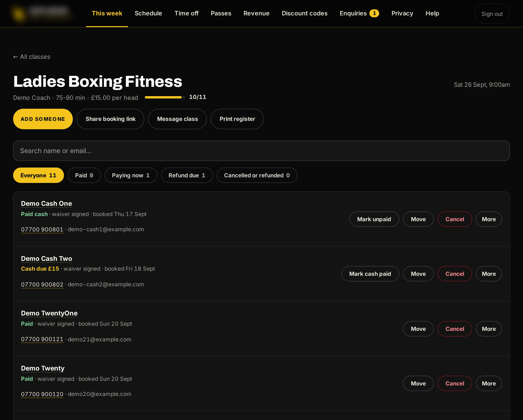Image resolution: width=523 pixels, height=420 pixels.
Task: Open Demo TwentyOne's profile link
Action: pyautogui.click(x=49, y=313)
